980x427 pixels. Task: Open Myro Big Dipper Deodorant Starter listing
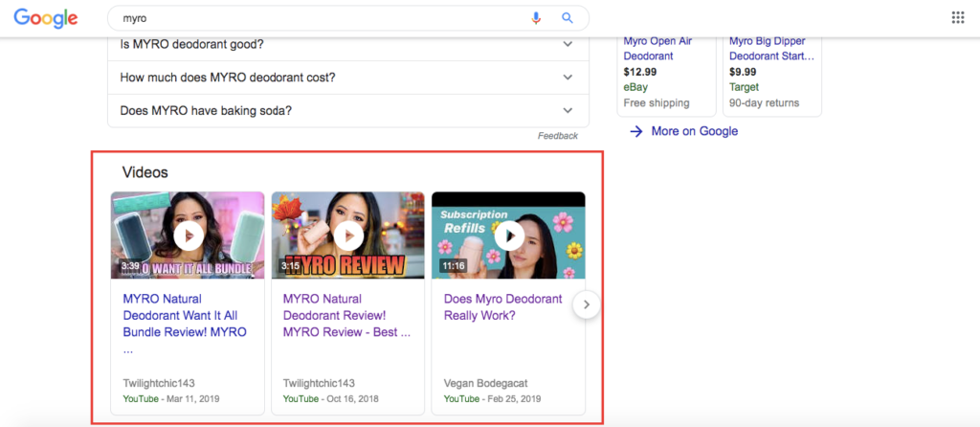point(772,48)
